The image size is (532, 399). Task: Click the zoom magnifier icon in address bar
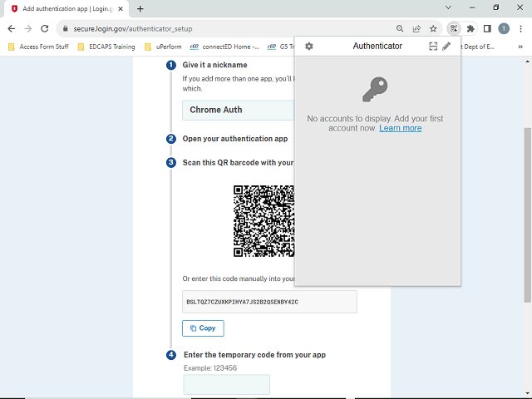click(x=400, y=29)
